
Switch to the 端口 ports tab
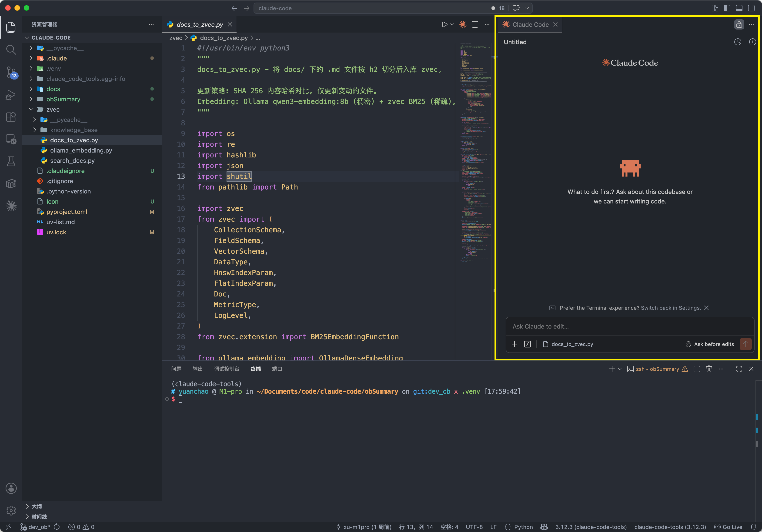point(277,369)
